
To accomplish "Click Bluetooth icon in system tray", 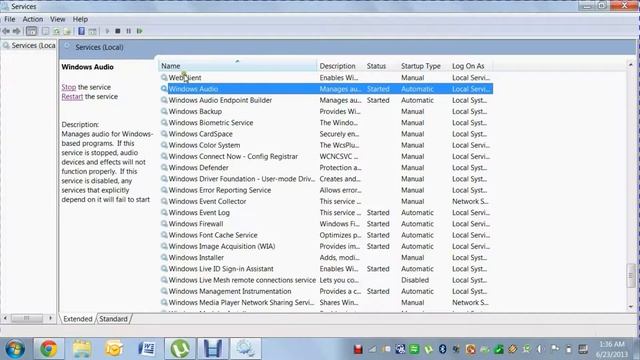I will 442,349.
